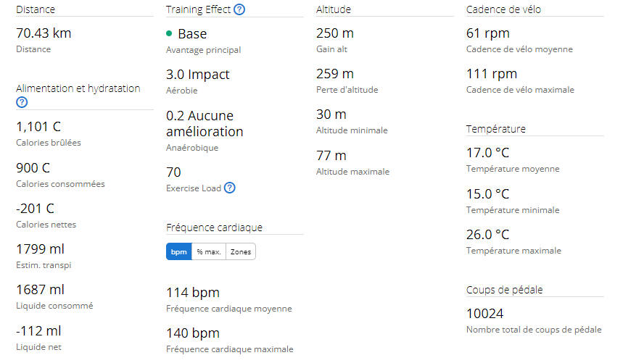Click the Altitude section heading
Image resolution: width=644 pixels, height=363 pixels.
334,9
